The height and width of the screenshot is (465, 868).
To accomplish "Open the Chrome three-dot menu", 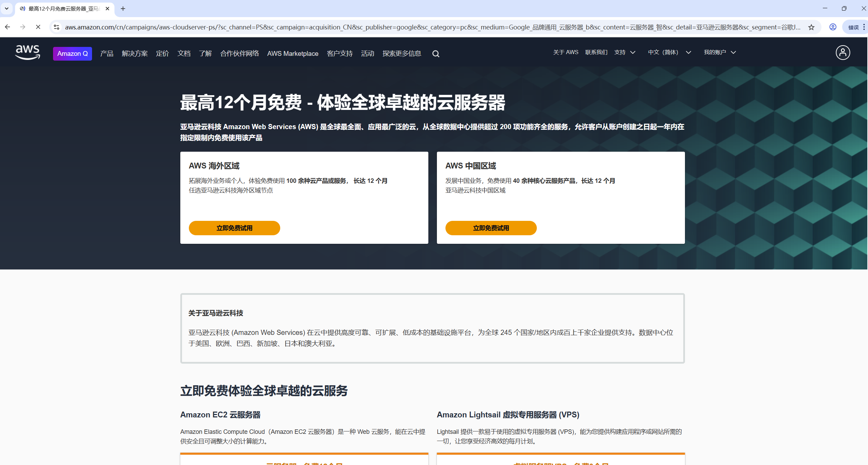I will pos(864,27).
